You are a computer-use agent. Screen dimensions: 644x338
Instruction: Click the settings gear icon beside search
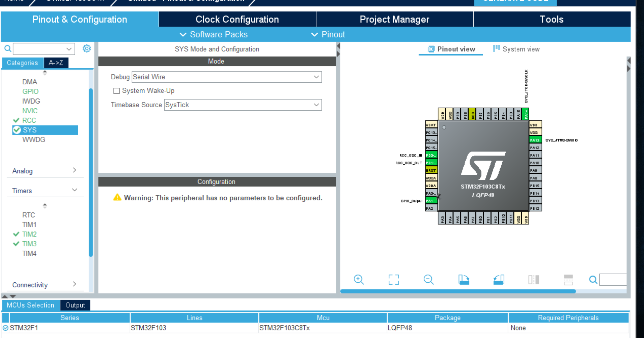pyautogui.click(x=87, y=49)
